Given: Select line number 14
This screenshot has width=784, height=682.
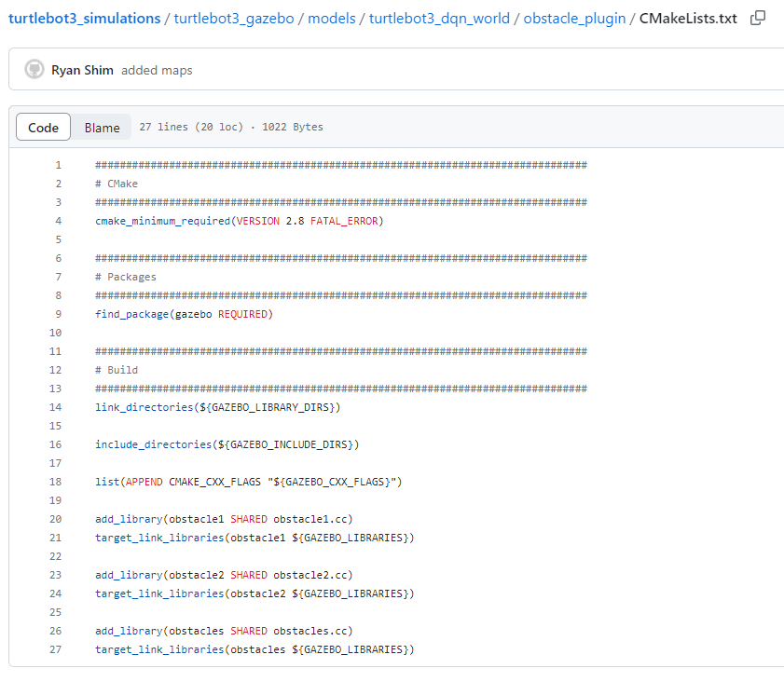Looking at the screenshot, I should click(56, 407).
